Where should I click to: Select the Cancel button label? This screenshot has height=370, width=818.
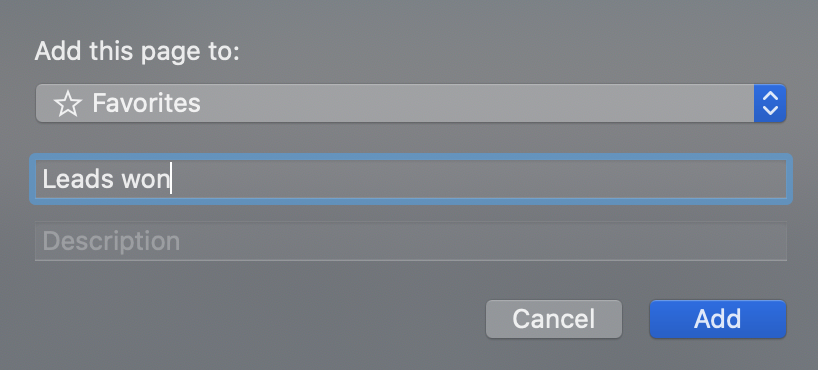click(x=554, y=319)
